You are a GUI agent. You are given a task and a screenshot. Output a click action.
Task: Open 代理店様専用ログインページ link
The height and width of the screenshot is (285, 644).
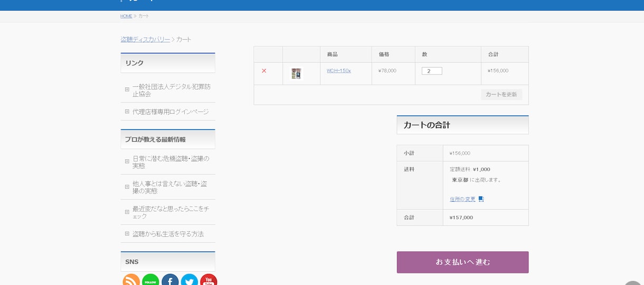171,112
